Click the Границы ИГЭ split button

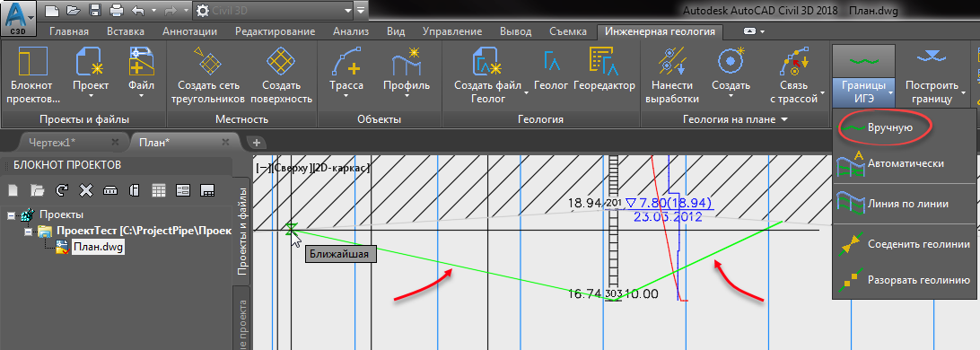pos(863,75)
